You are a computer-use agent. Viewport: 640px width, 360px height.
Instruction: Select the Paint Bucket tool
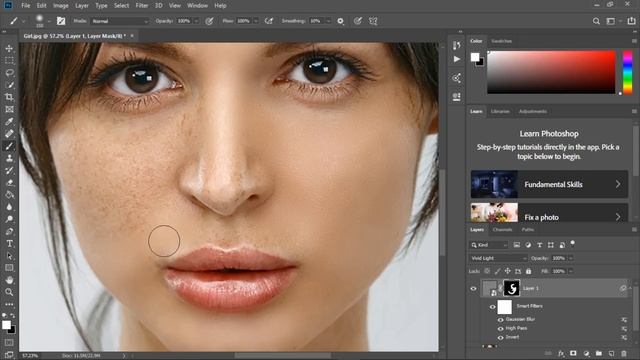pos(9,195)
